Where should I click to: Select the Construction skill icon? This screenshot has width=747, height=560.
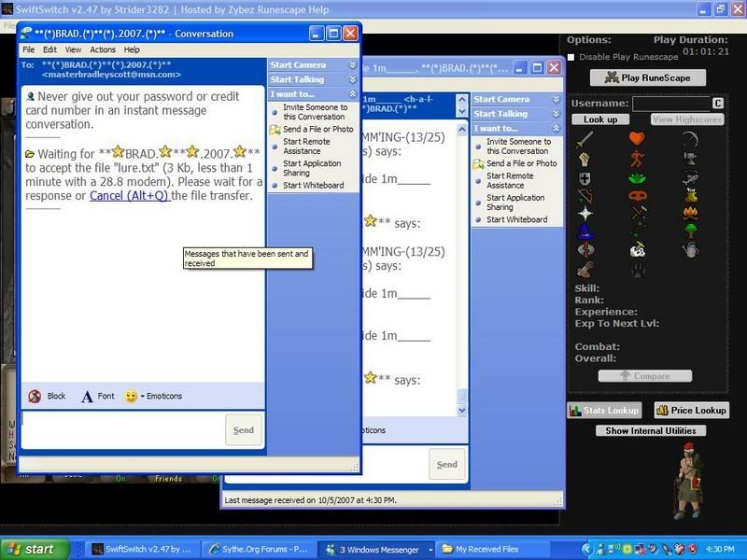coord(585,270)
